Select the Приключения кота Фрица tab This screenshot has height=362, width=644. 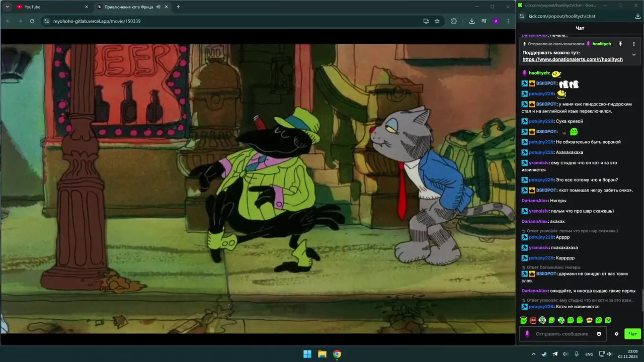click(x=133, y=7)
